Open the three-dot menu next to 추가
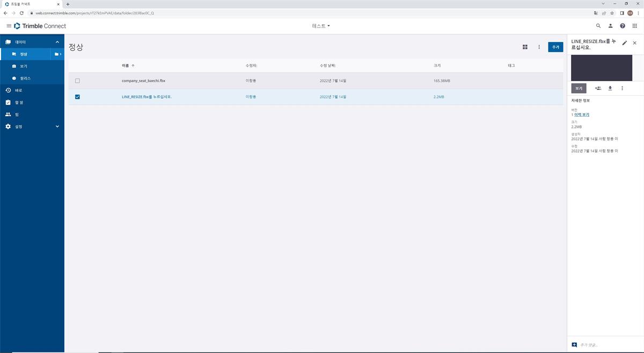644x353 pixels. (539, 47)
